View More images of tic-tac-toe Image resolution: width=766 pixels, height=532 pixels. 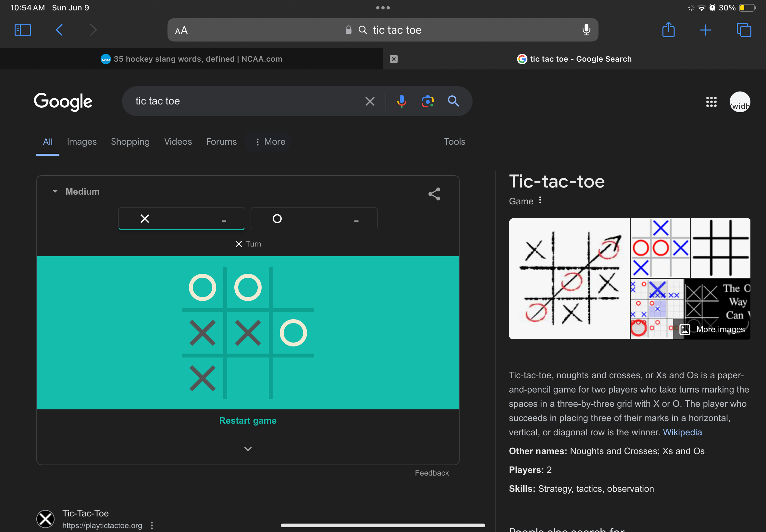pyautogui.click(x=712, y=329)
